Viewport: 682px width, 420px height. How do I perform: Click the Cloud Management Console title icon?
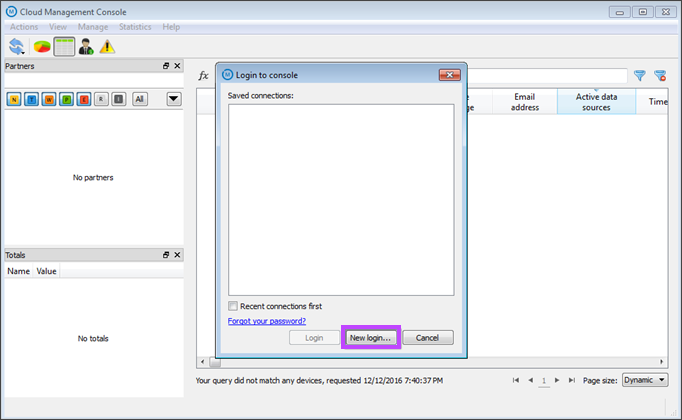coord(11,12)
